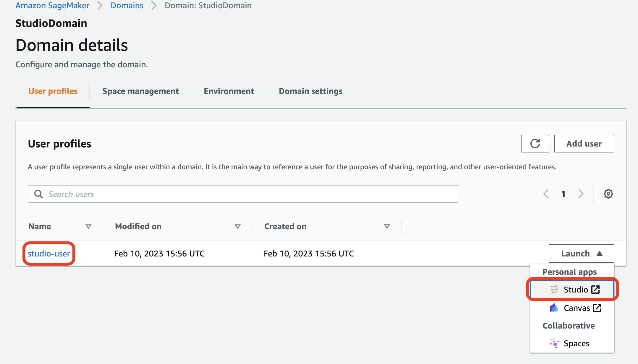The image size is (638, 364).
Task: Refresh the user profiles list
Action: 535,144
